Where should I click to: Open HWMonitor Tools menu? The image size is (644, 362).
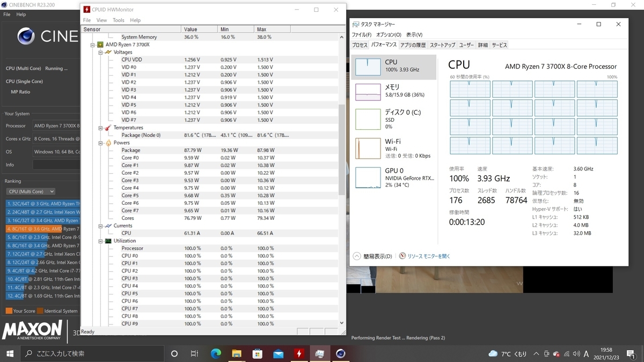[119, 20]
